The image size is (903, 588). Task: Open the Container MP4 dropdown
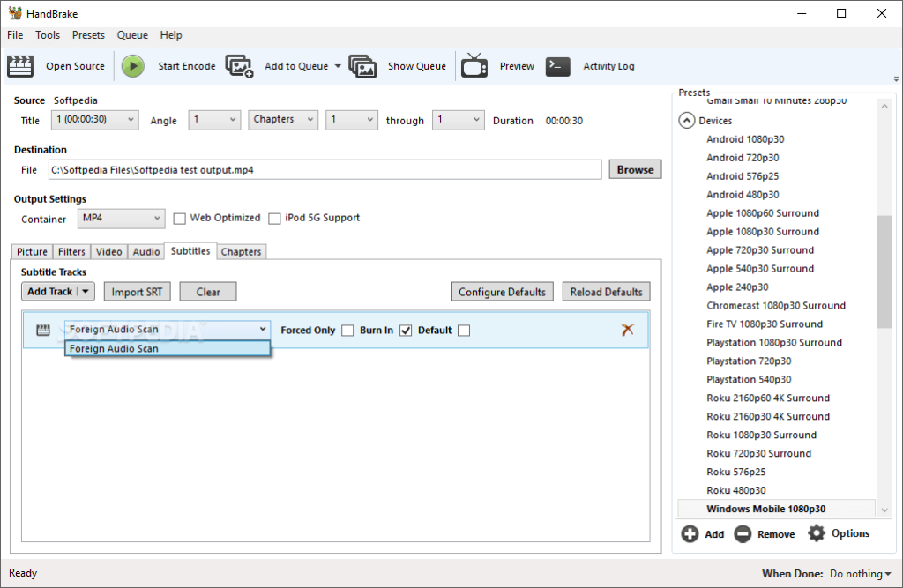click(121, 219)
